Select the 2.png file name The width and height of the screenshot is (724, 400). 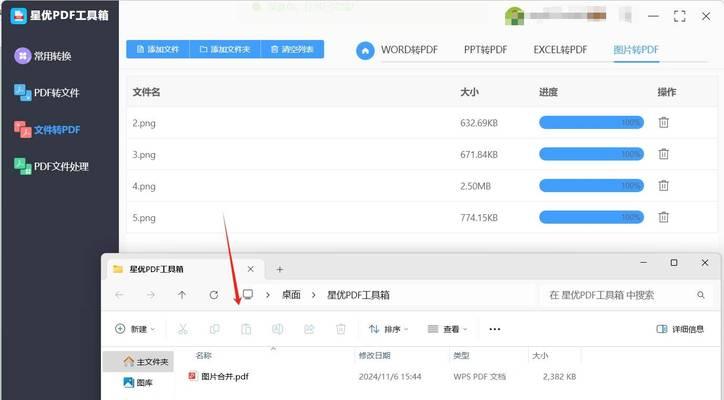tap(144, 123)
